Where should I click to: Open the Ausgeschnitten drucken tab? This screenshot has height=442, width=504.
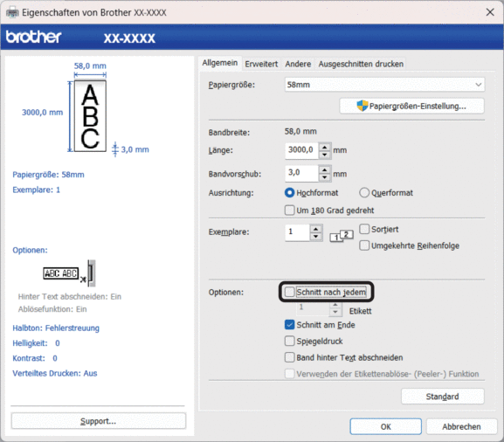click(x=361, y=64)
